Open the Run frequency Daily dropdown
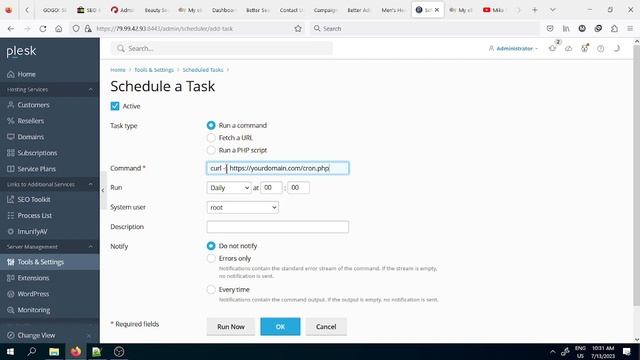Viewport: 640px width, 360px height. (229, 188)
